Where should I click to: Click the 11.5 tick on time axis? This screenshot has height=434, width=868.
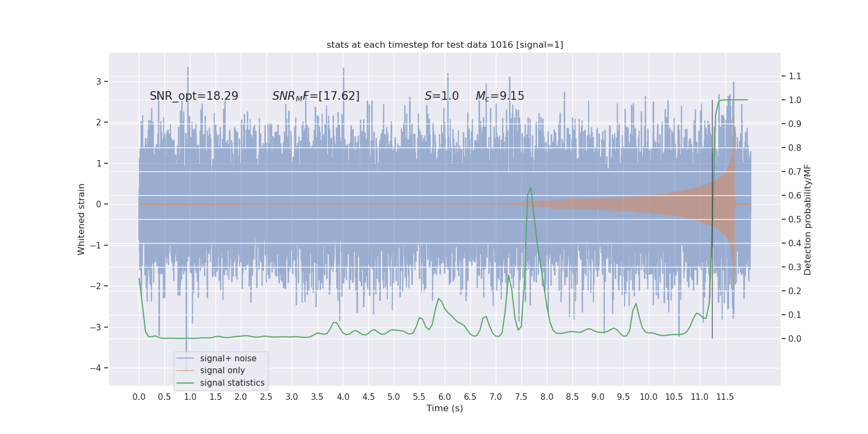tap(725, 397)
